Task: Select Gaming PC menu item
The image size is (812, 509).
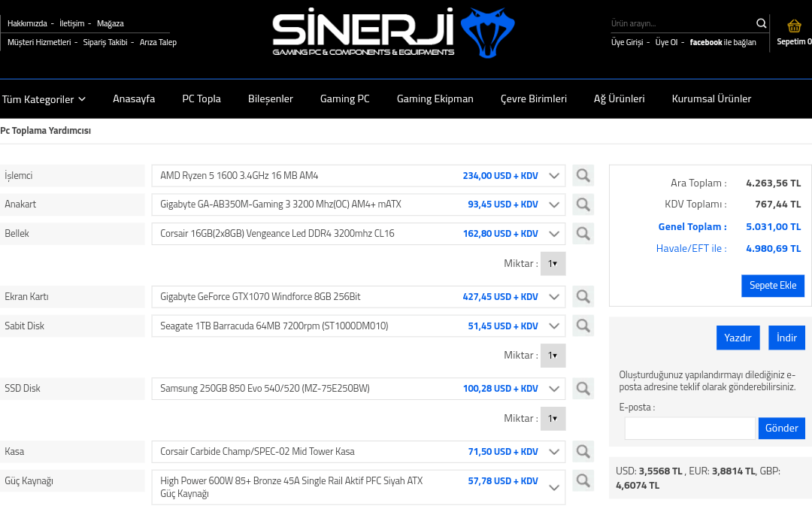Action: click(345, 98)
